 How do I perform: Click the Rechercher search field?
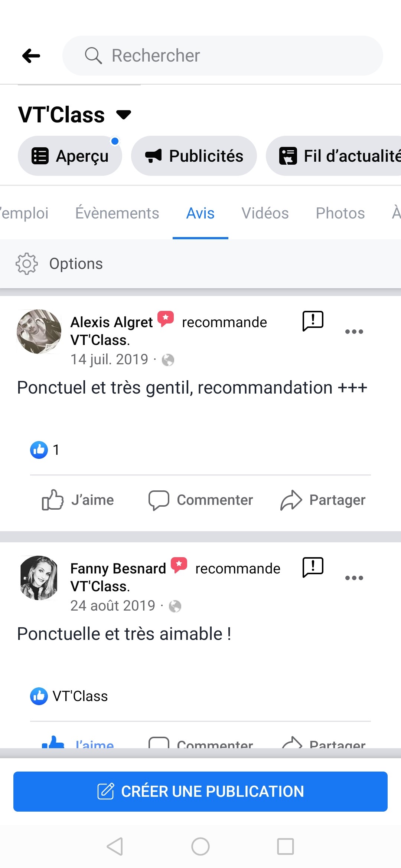point(223,56)
